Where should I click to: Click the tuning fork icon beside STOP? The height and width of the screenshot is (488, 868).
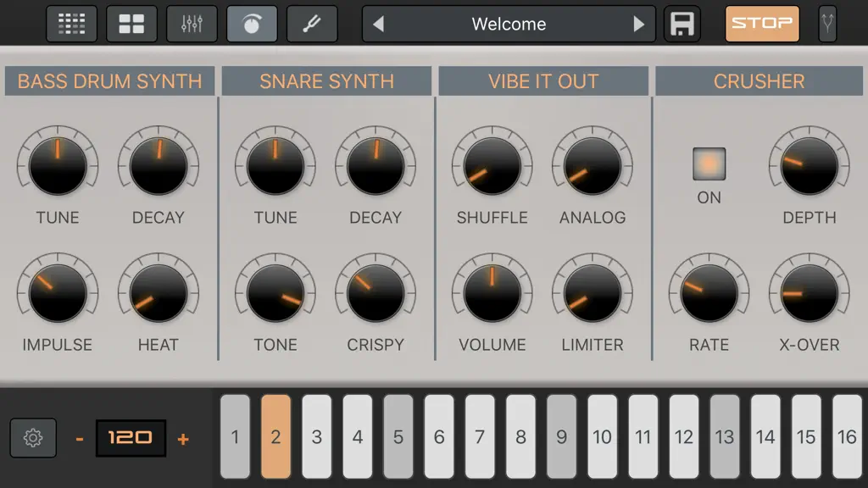(x=827, y=24)
